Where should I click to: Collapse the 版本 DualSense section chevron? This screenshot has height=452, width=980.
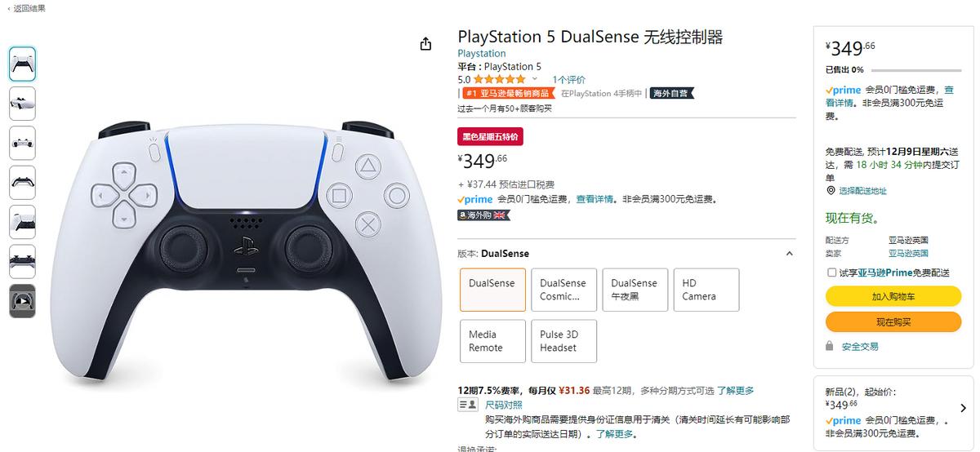pyautogui.click(x=789, y=254)
